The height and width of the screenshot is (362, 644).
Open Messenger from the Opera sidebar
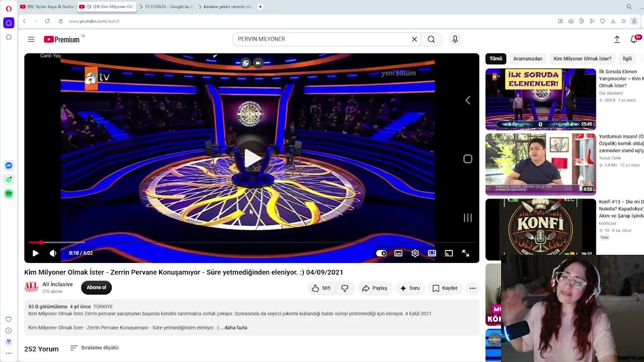(9, 165)
